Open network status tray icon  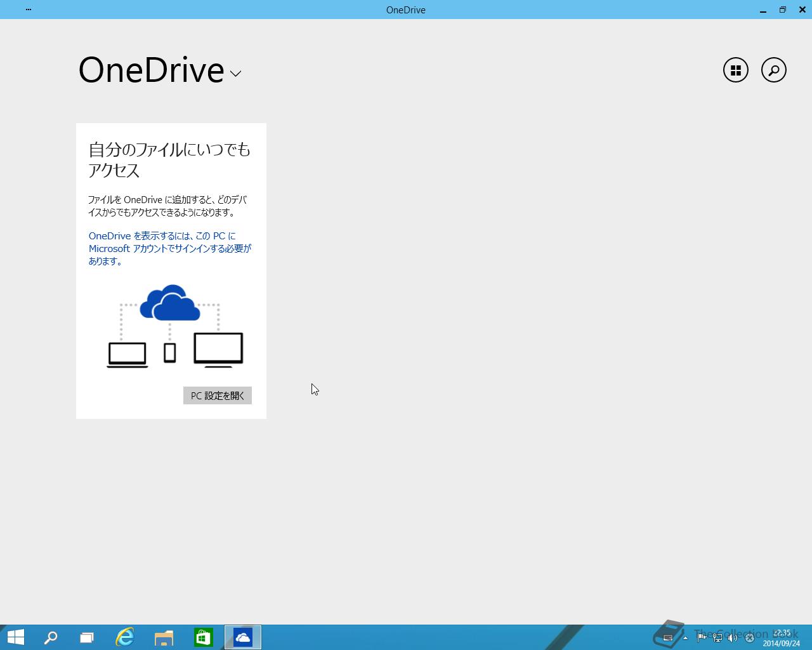coord(717,638)
